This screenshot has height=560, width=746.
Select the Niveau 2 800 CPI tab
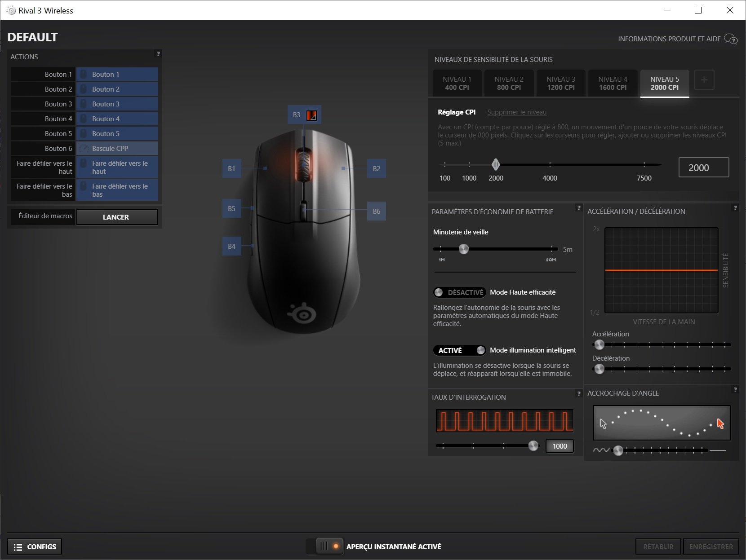[509, 84]
